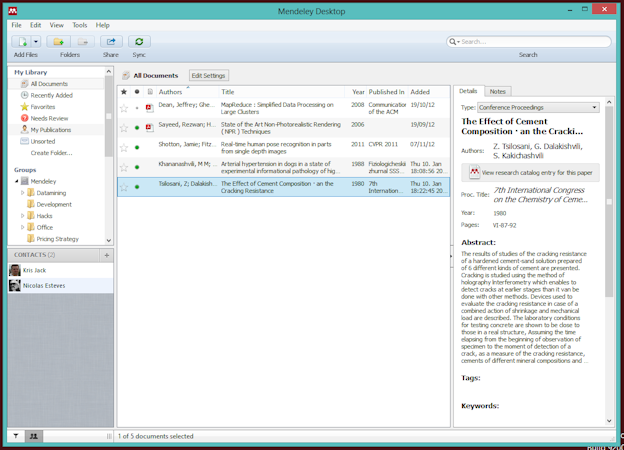Open the Help menu
This screenshot has width=624, height=450.
[102, 25]
